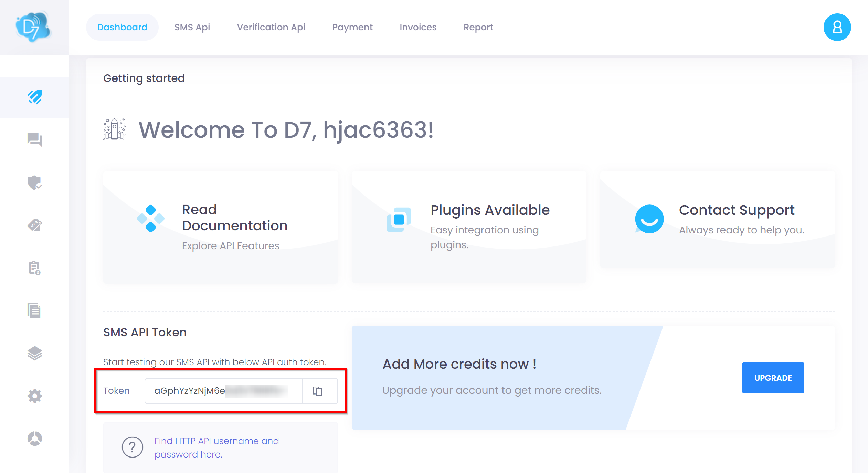Click 'Always ready to help you.' text
The image size is (868, 473).
pyautogui.click(x=742, y=230)
